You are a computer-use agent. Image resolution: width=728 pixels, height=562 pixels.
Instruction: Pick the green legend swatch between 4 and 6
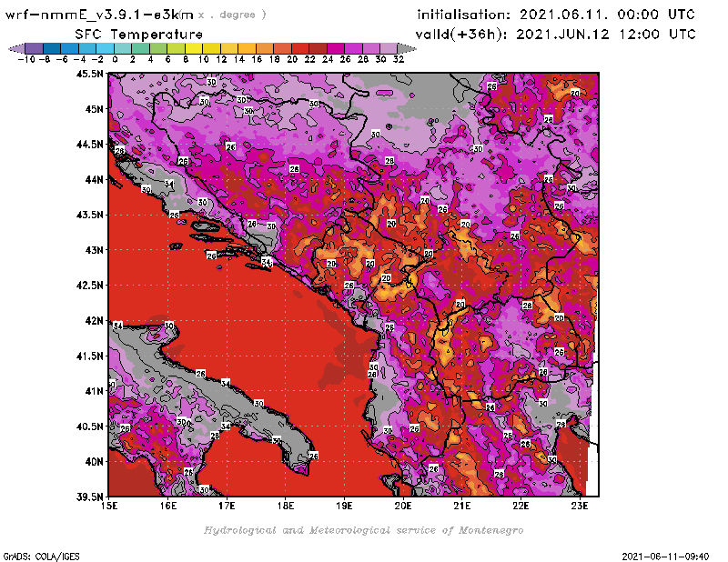(x=158, y=48)
